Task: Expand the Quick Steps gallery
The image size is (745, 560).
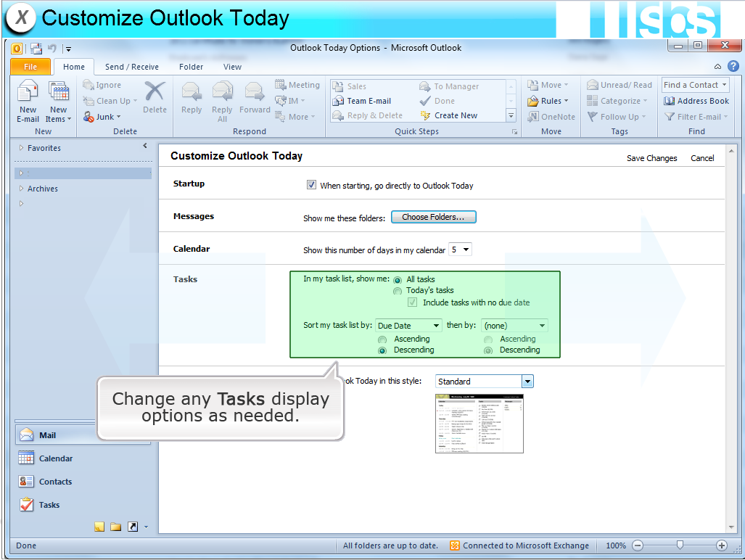Action: click(x=511, y=115)
